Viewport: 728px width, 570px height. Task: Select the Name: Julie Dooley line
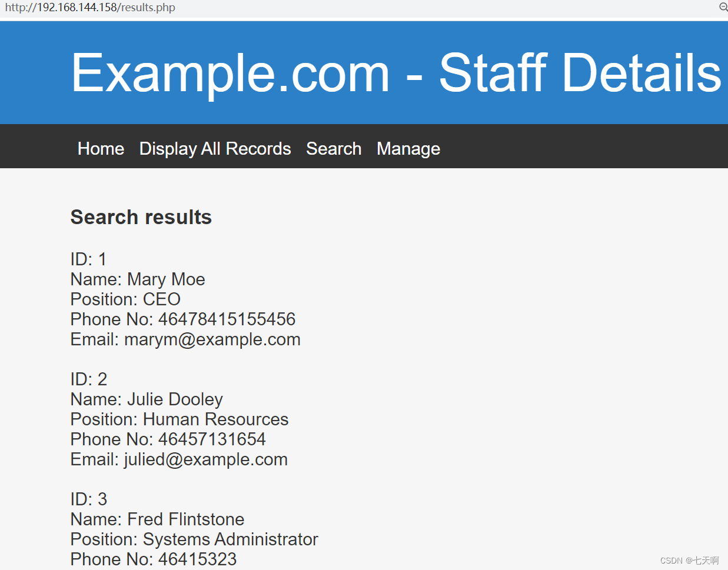(x=147, y=399)
